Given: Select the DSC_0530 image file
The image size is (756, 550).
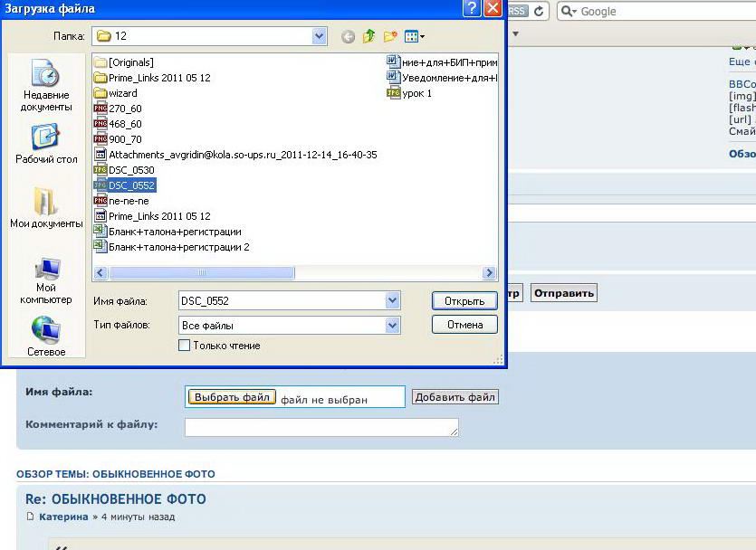Looking at the screenshot, I should pyautogui.click(x=130, y=170).
